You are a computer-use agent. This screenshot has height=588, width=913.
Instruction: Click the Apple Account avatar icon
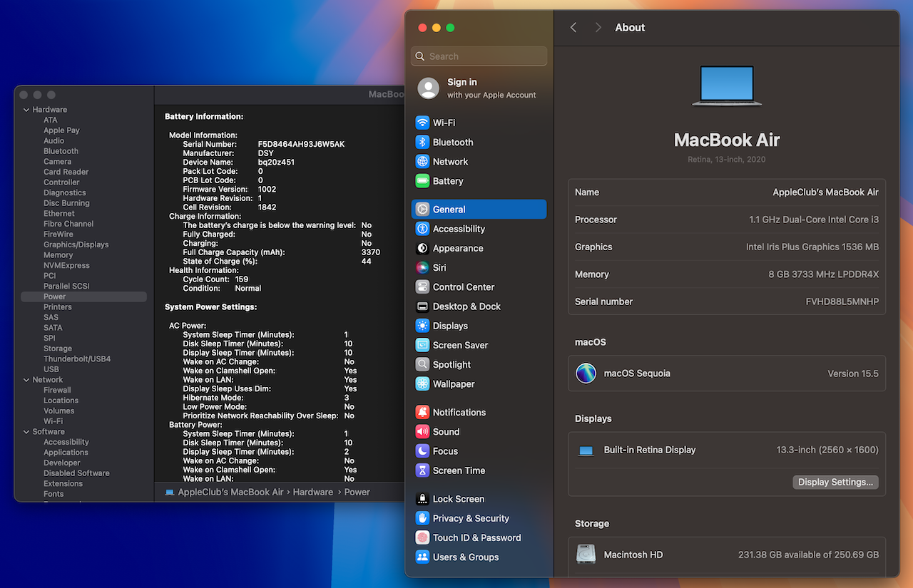pyautogui.click(x=429, y=88)
